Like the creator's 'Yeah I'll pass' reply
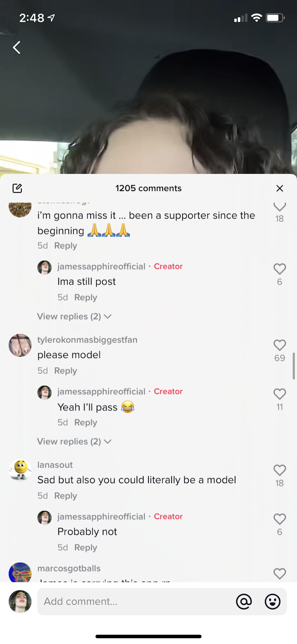Screen dimensions: 297x644 (280, 394)
